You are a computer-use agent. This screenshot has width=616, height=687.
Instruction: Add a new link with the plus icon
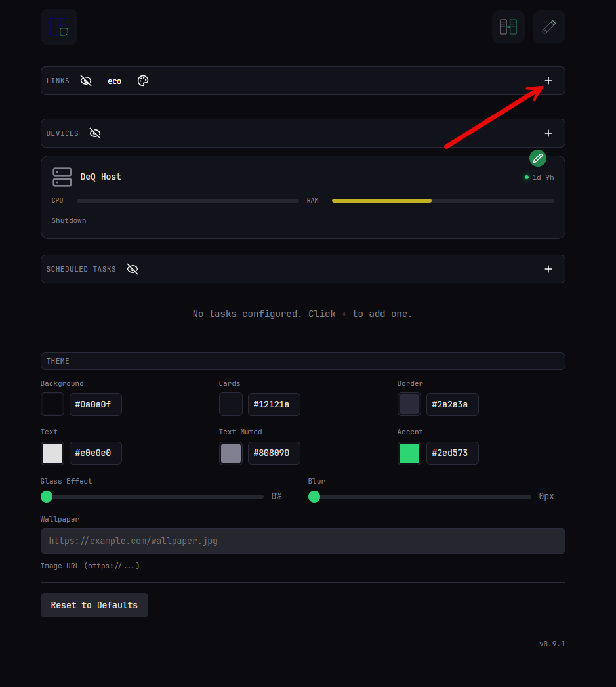coord(548,81)
